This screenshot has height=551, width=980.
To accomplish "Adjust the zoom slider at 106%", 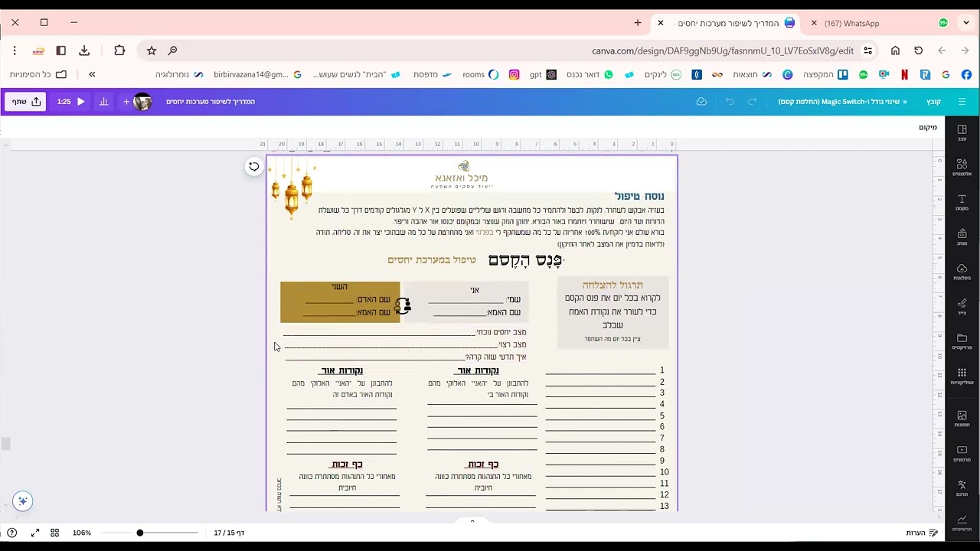I will pos(140,533).
